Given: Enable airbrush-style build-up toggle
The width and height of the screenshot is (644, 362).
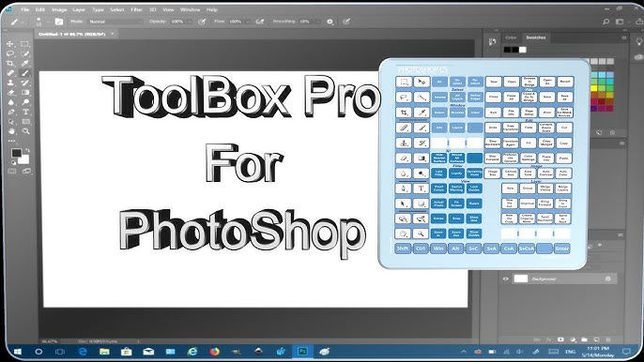Looking at the screenshot, I should 259,22.
